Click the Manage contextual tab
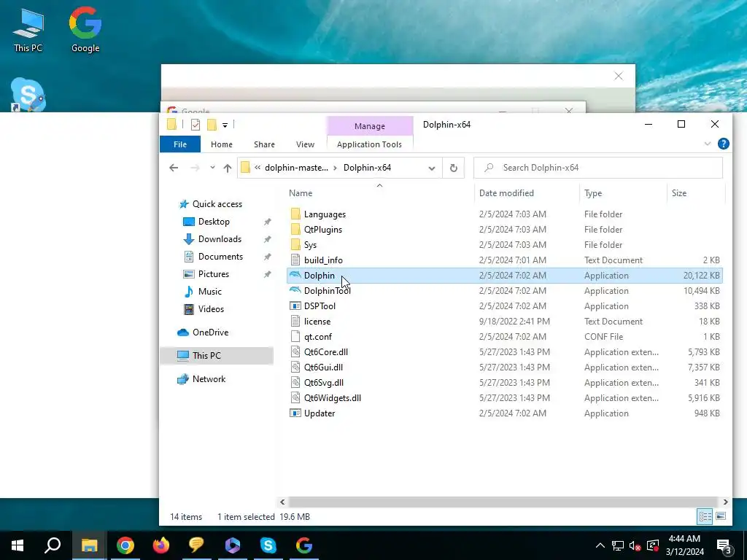The height and width of the screenshot is (560, 747). [x=370, y=125]
